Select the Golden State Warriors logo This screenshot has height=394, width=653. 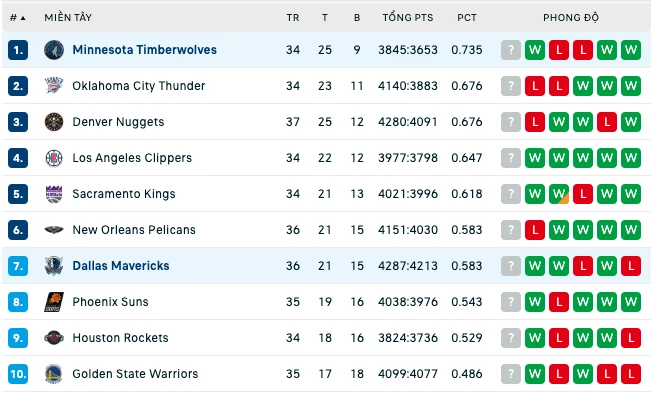(x=54, y=374)
